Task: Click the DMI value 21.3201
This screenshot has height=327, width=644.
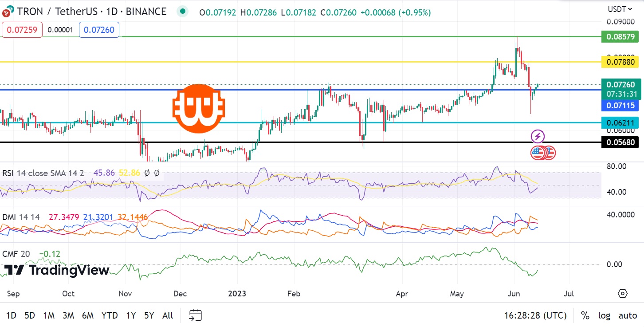Action: pos(98,217)
